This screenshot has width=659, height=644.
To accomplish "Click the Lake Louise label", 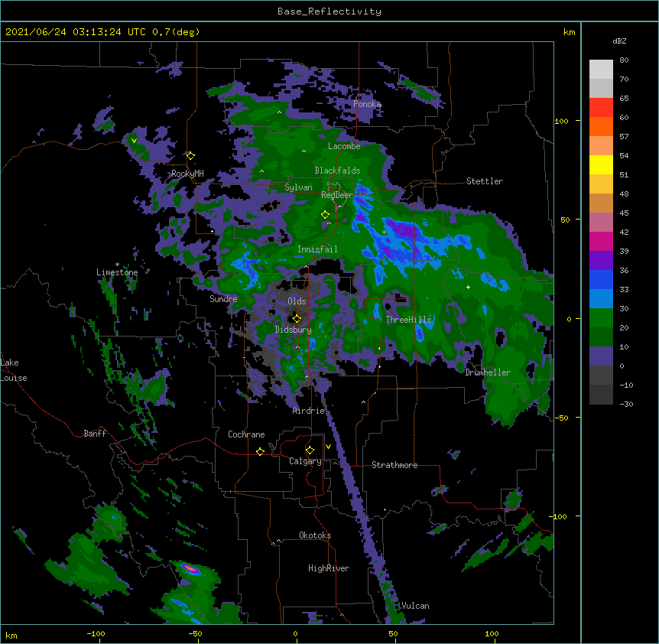I will [x=14, y=370].
